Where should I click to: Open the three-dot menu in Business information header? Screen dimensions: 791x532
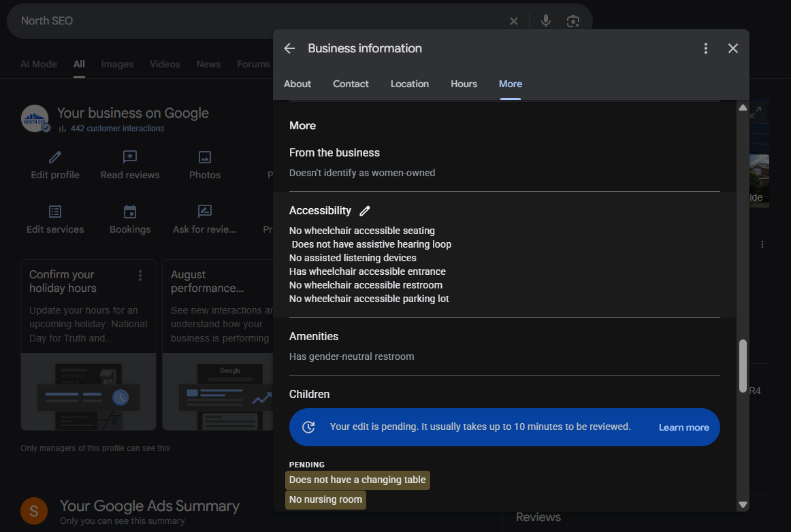[x=706, y=48]
